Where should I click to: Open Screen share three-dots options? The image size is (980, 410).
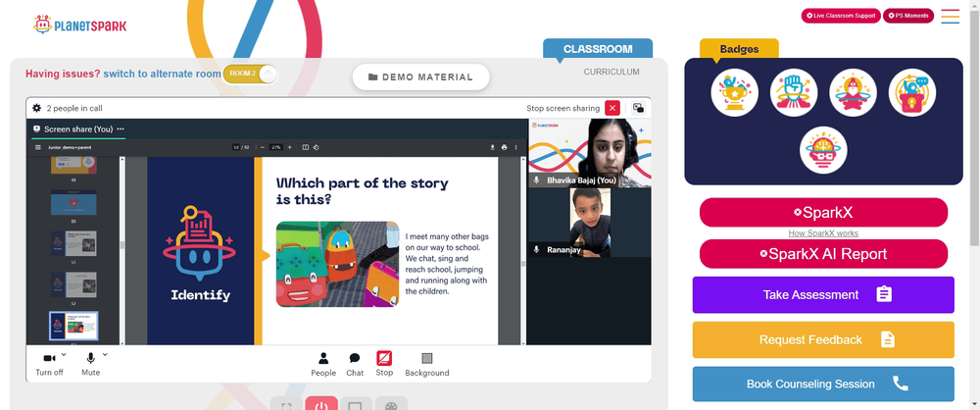coord(121,128)
